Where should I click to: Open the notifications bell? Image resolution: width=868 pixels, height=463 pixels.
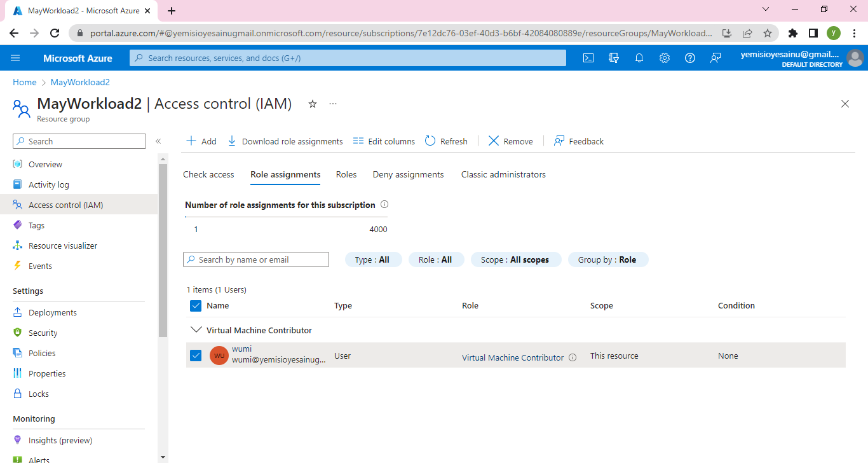tap(639, 58)
